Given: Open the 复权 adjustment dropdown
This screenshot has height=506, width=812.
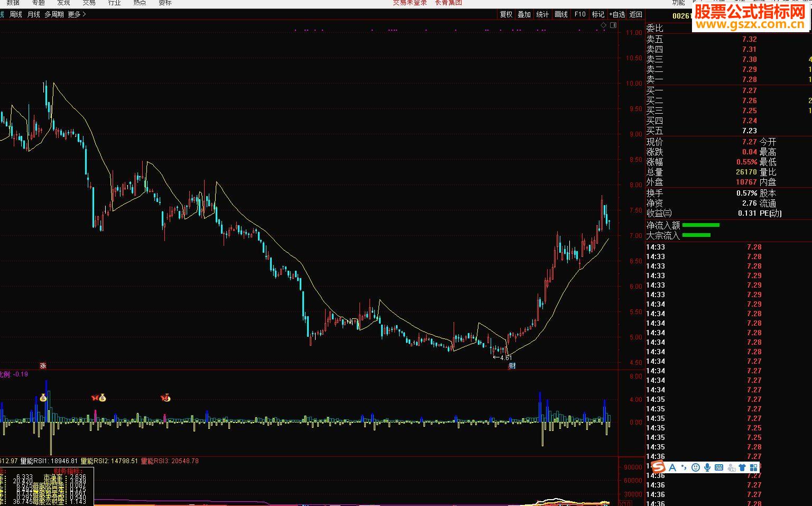Looking at the screenshot, I should [x=506, y=14].
